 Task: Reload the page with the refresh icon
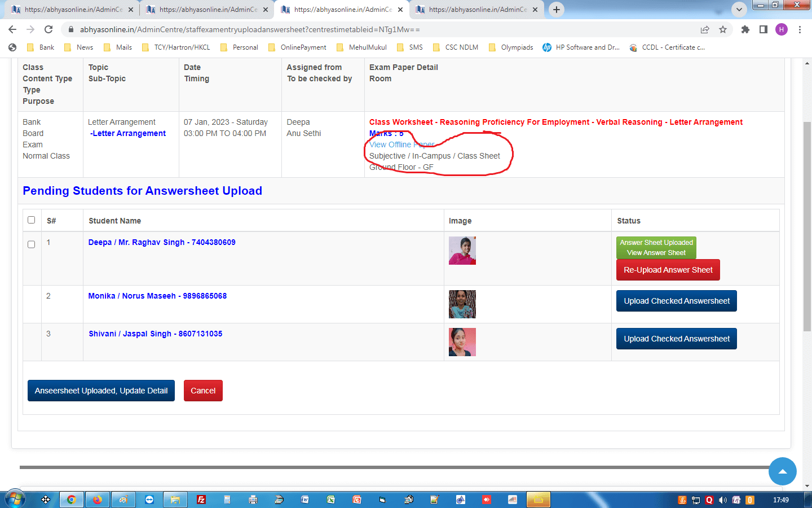coord(48,29)
